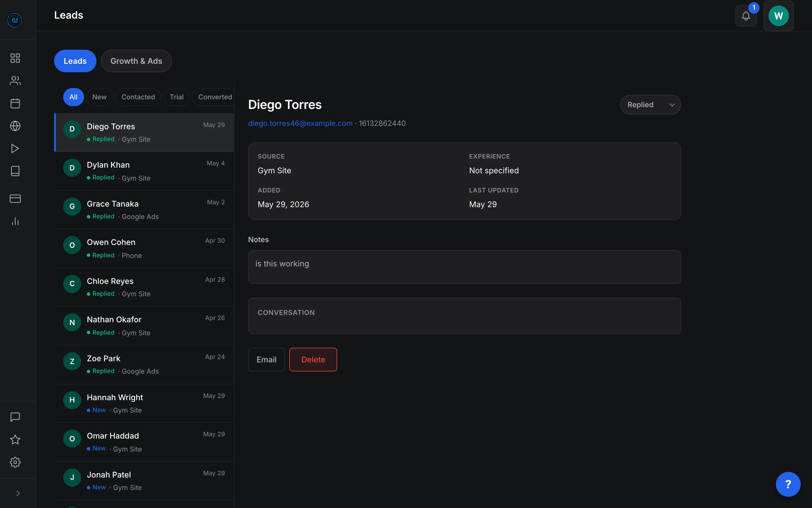Open the calendar icon in sidebar
This screenshot has width=812, height=508.
[15, 103]
